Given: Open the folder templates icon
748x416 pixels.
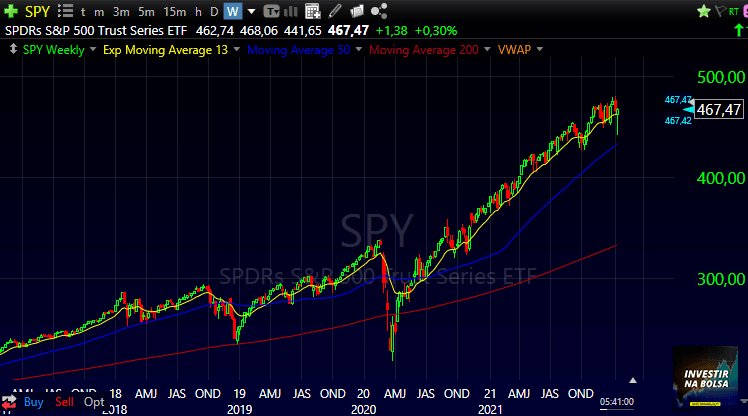Looking at the screenshot, I should click(357, 11).
